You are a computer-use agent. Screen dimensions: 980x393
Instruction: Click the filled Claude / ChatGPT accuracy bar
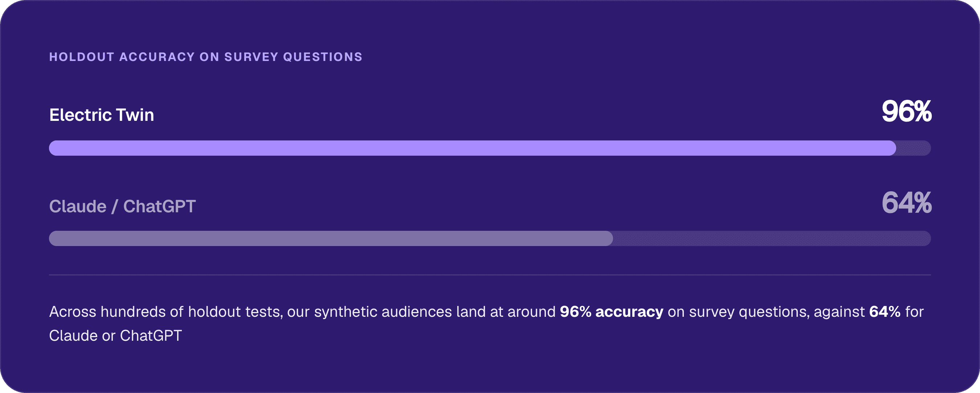(331, 238)
